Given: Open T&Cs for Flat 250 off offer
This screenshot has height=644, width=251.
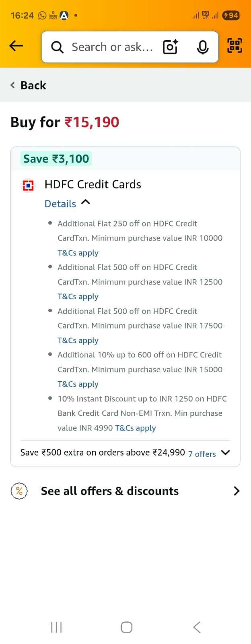Looking at the screenshot, I should click(x=78, y=253).
